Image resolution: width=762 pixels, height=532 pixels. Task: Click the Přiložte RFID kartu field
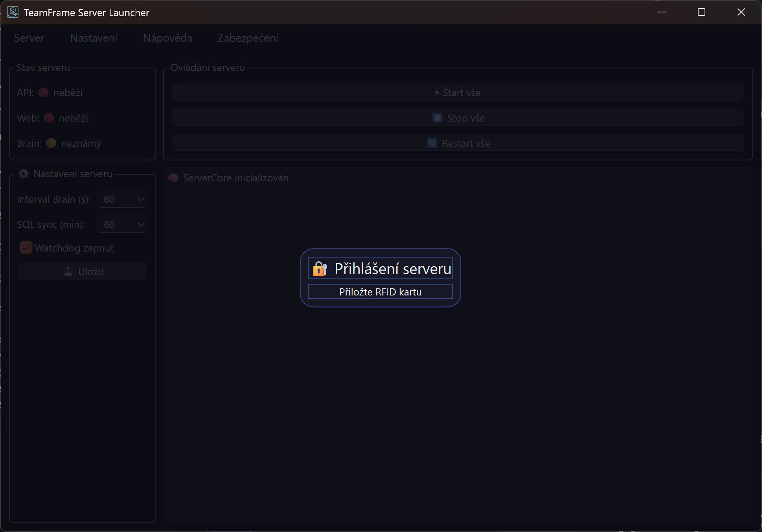(380, 292)
